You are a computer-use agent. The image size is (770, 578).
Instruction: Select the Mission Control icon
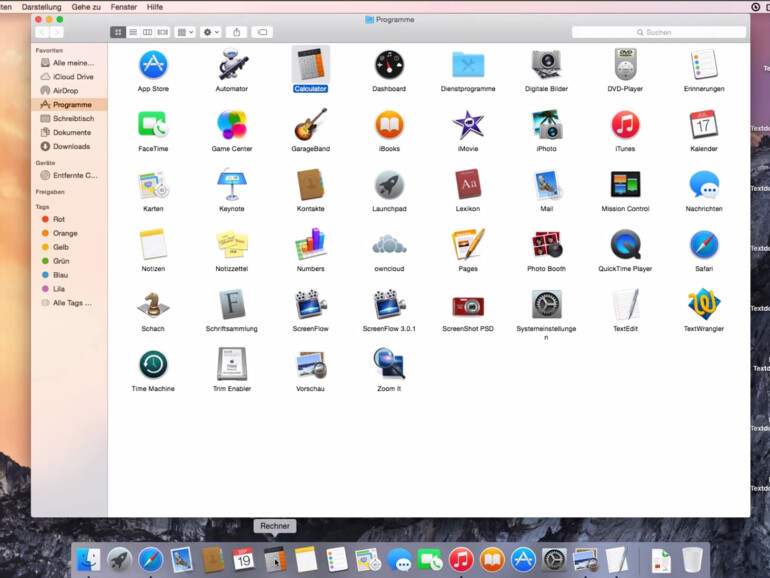[625, 185]
